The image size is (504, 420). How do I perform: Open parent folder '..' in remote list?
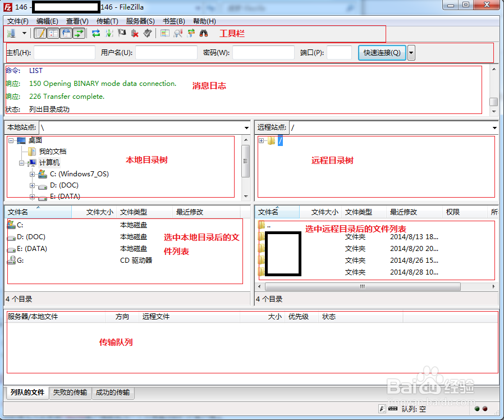(x=269, y=225)
